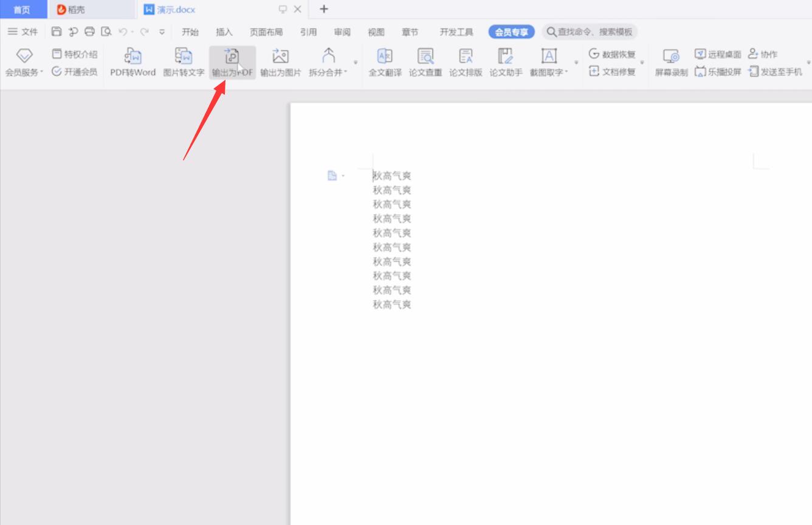Click 文档修复 option

tap(612, 72)
